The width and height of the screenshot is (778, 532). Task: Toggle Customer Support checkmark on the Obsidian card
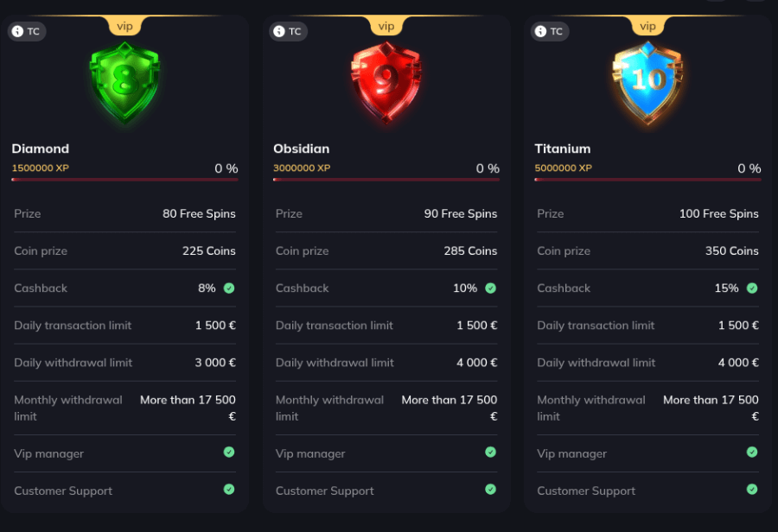pyautogui.click(x=490, y=490)
